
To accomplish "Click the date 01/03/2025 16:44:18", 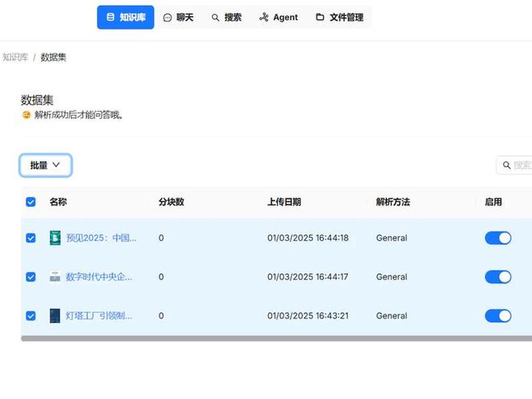I will tap(308, 238).
